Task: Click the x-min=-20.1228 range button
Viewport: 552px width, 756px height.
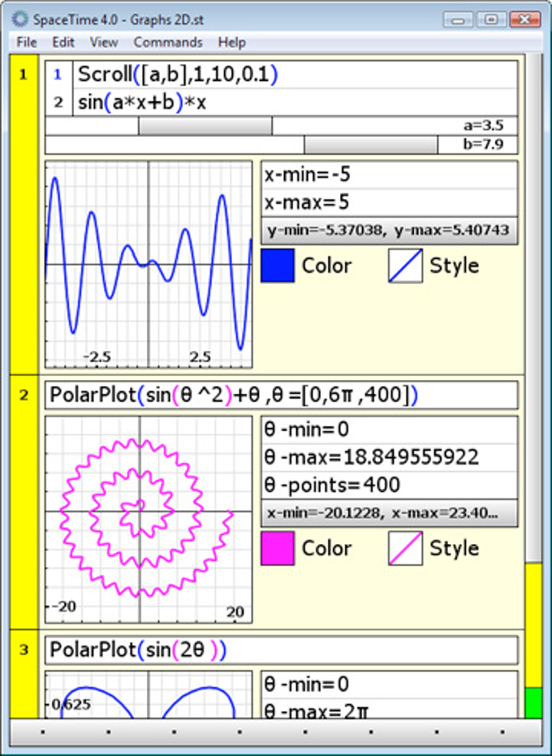Action: pyautogui.click(x=389, y=513)
